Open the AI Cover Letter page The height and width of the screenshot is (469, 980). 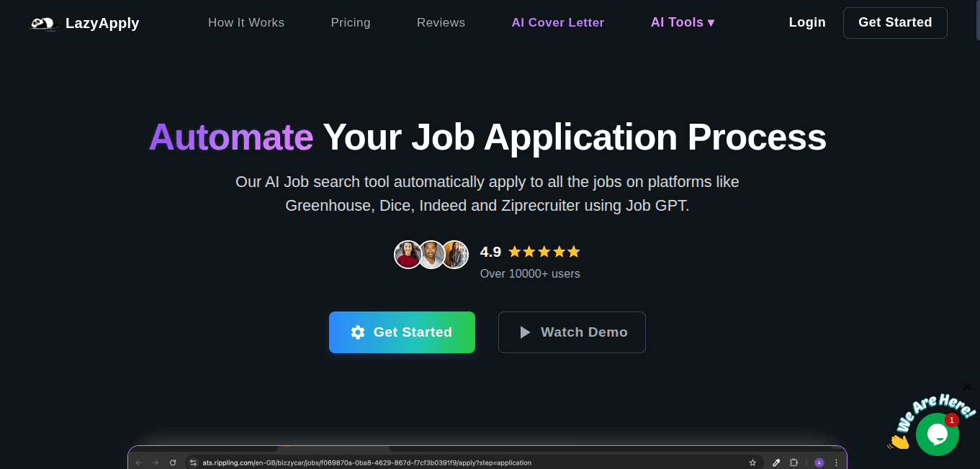pyautogui.click(x=558, y=23)
